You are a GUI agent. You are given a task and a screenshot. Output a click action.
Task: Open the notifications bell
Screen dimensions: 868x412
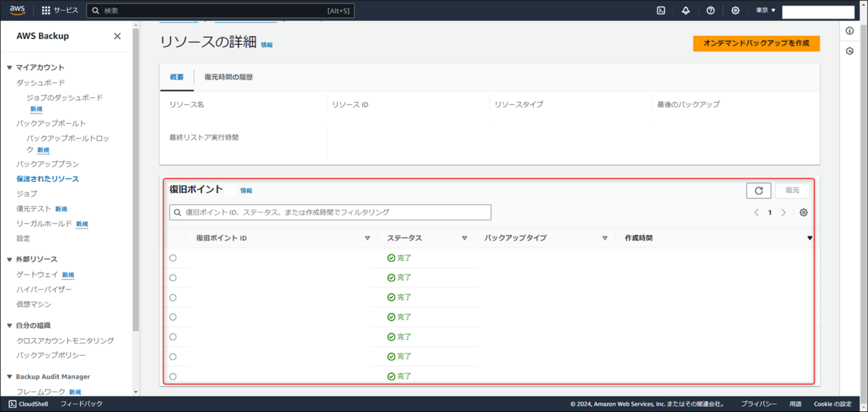pos(686,11)
